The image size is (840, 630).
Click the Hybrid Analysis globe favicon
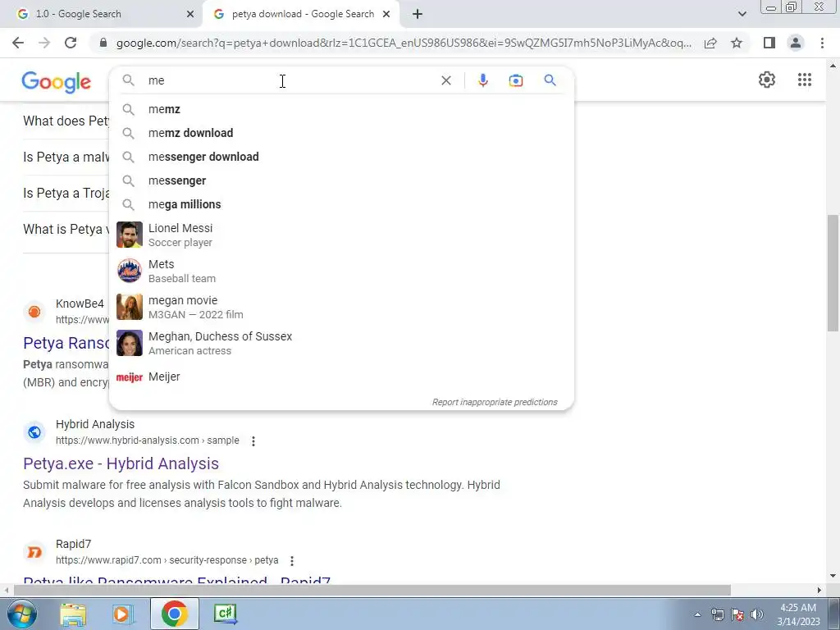pyautogui.click(x=34, y=431)
